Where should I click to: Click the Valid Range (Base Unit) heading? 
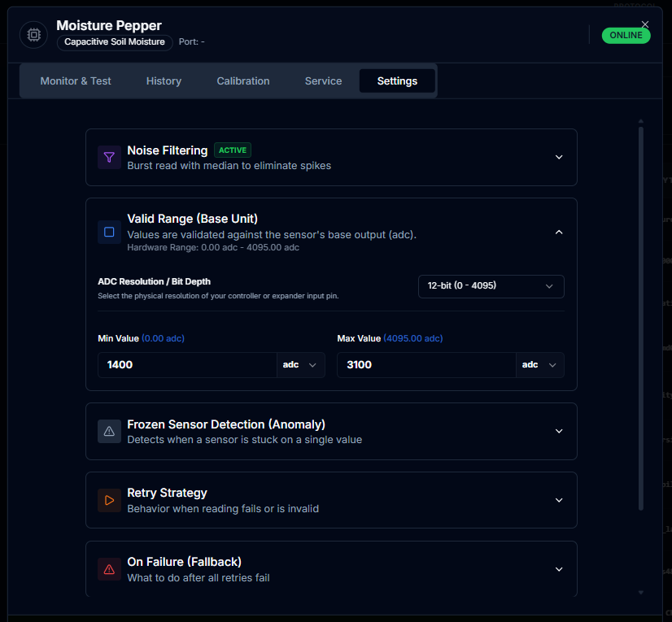click(193, 219)
